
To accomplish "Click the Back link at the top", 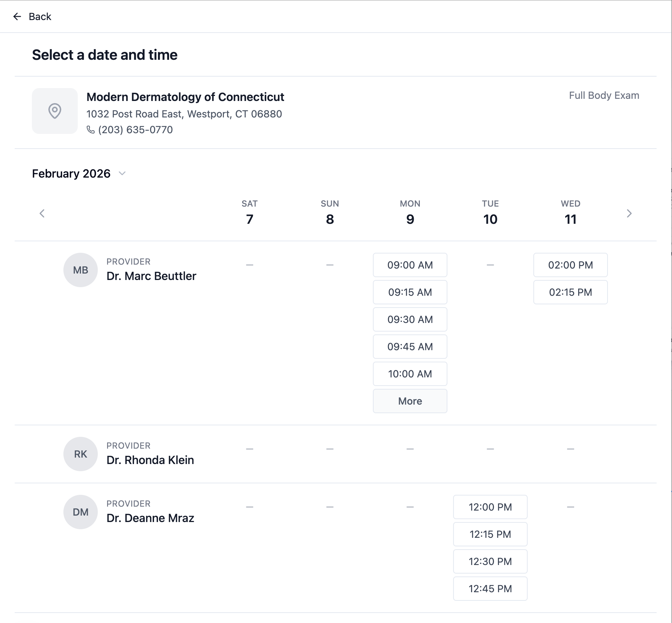I will 40,16.
